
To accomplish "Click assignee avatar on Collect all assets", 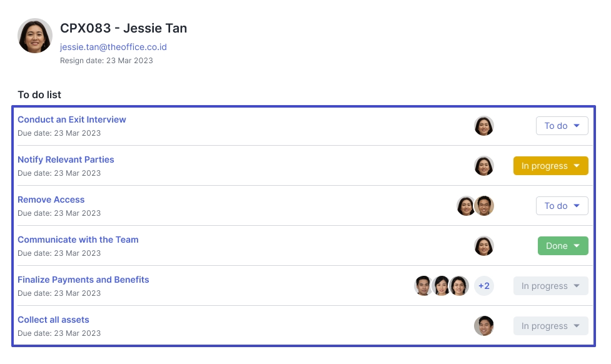I will [x=483, y=326].
